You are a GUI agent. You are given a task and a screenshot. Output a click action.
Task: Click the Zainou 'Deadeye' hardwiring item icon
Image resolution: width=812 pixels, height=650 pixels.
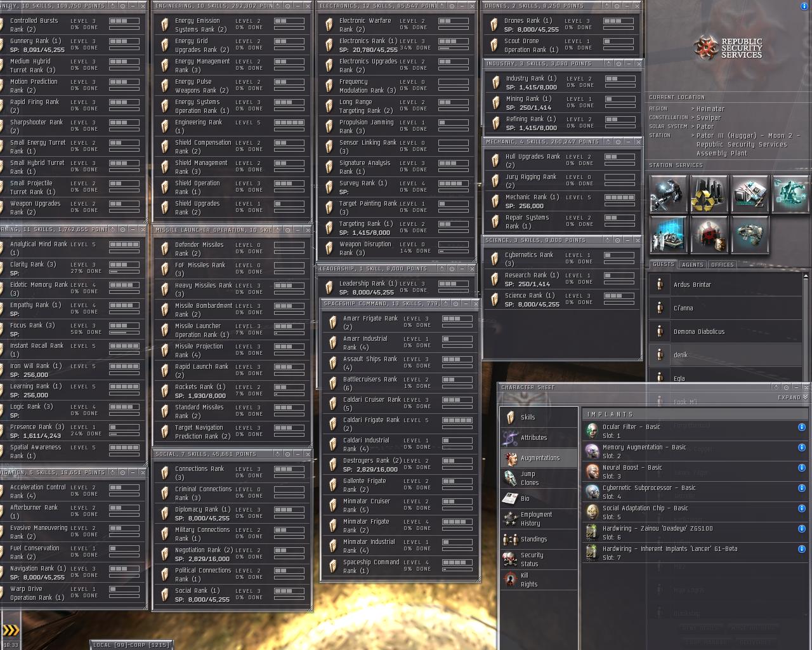592,533
